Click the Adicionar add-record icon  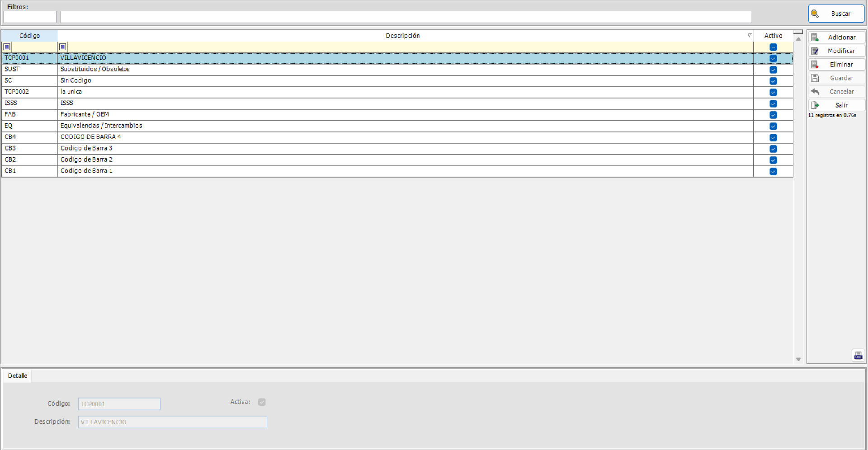pos(816,37)
